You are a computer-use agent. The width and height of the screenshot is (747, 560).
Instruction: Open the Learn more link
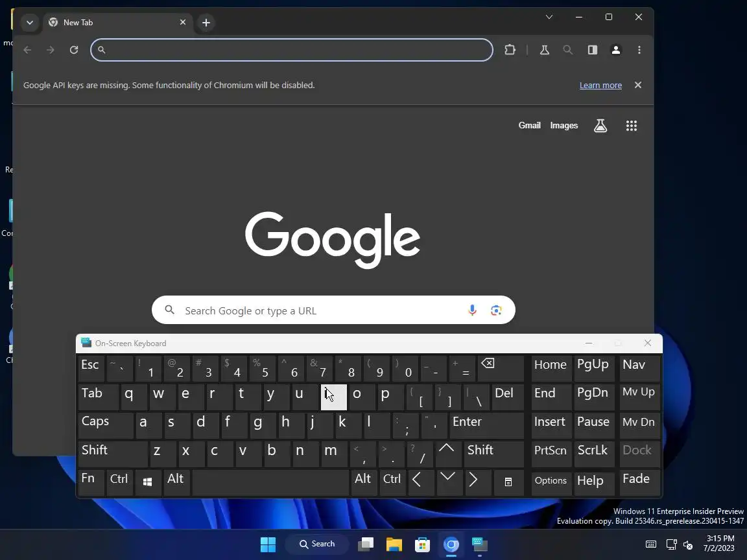[600, 86]
